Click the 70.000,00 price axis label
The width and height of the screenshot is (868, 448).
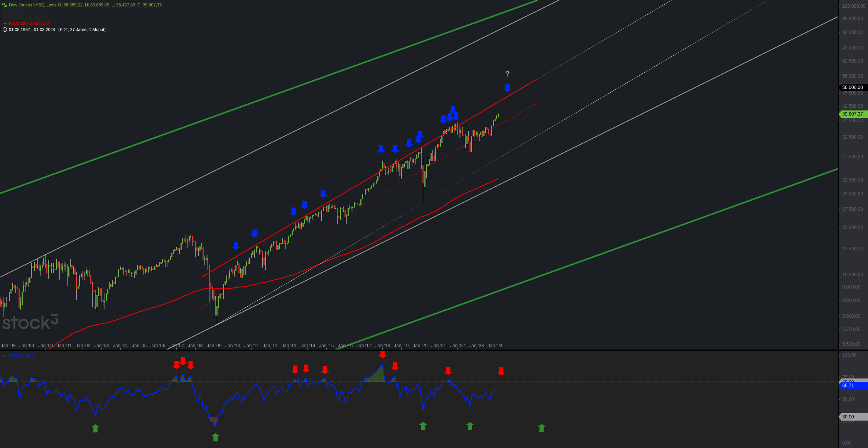pyautogui.click(x=853, y=48)
